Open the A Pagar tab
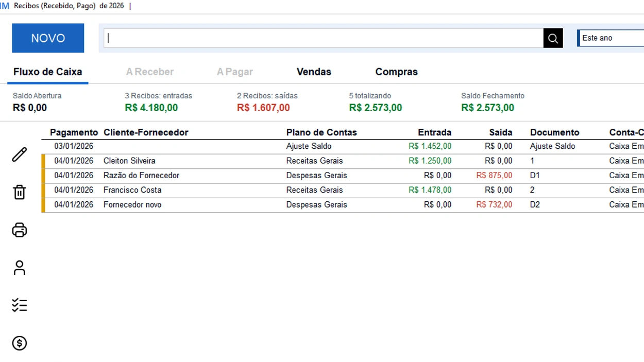The image size is (644, 362). click(x=235, y=72)
